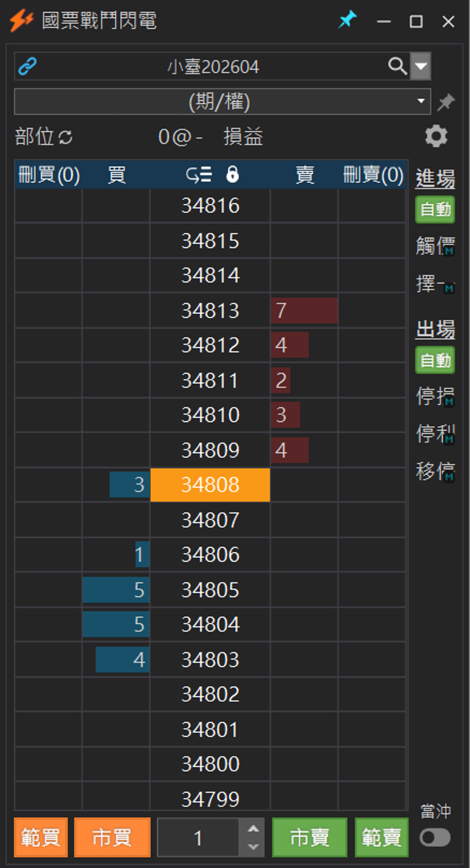Open the (期/權) account dropdown
Image resolution: width=470 pixels, height=868 pixels.
222,102
